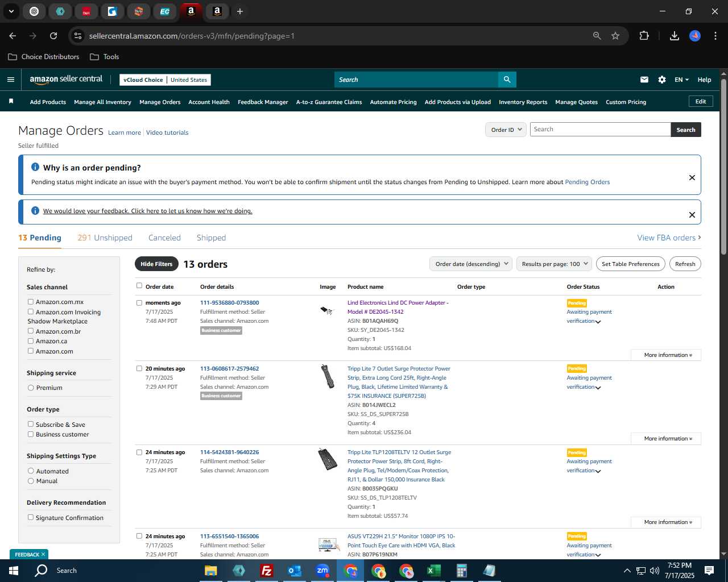
Task: Check the Amazon.com sales channel filter
Action: coord(31,351)
